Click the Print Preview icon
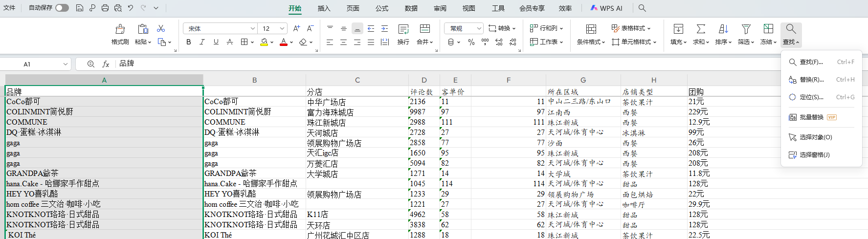This screenshot has height=239, width=868. point(118,8)
